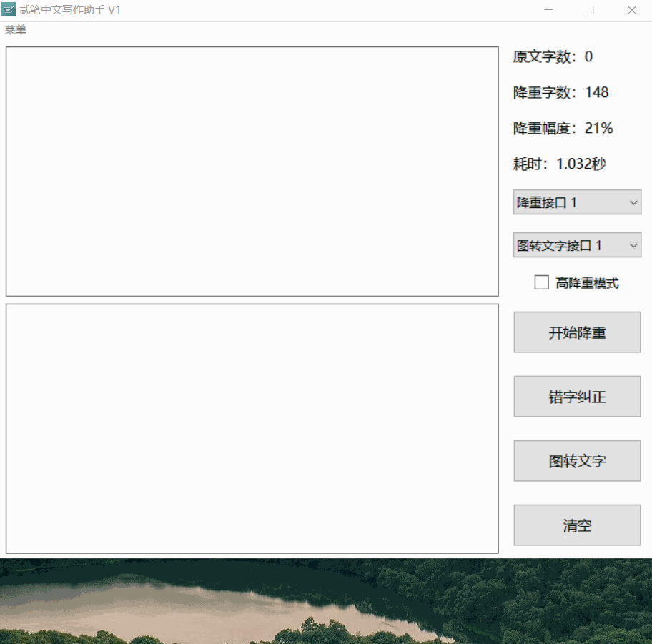Open the 图转文字接口 1 dropdown
The image size is (652, 644).
coord(577,245)
